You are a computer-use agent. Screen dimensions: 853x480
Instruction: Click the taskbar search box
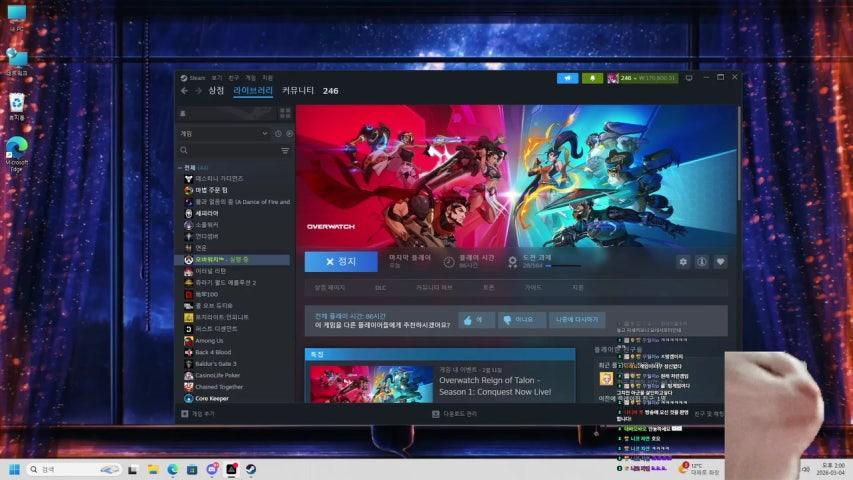click(x=74, y=469)
